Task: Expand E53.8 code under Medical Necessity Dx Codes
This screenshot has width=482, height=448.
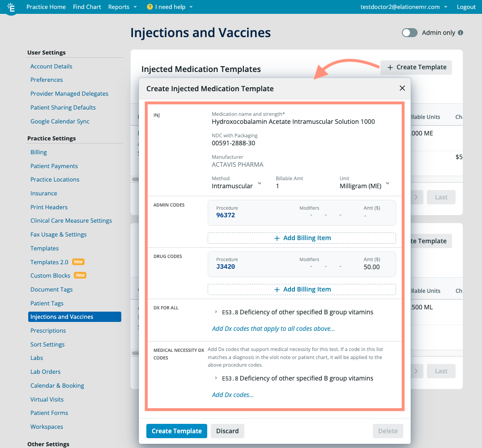Action: [216, 378]
